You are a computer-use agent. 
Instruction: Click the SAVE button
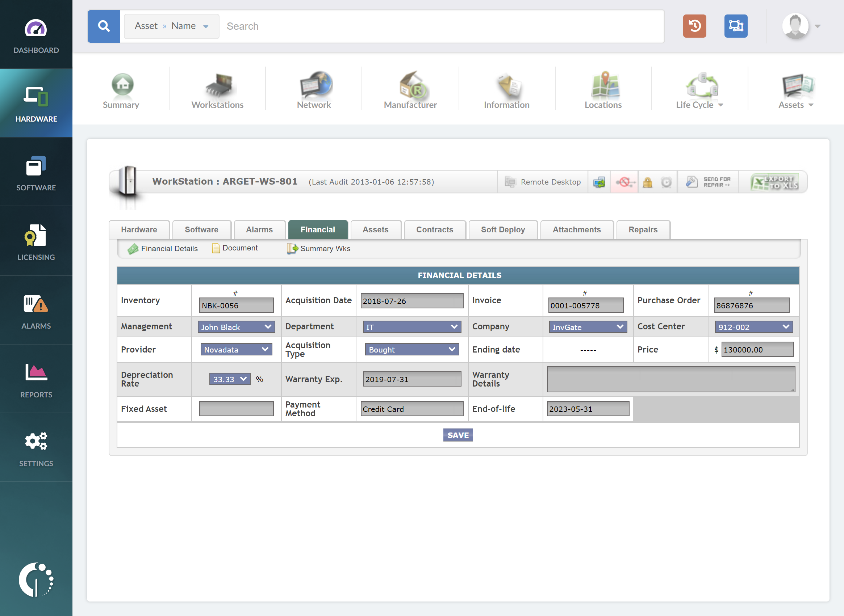pos(458,435)
